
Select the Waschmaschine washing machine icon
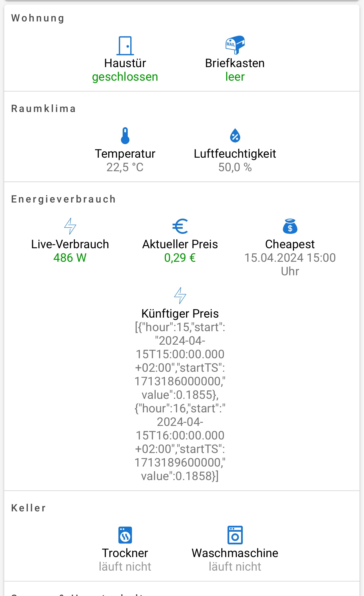(235, 535)
